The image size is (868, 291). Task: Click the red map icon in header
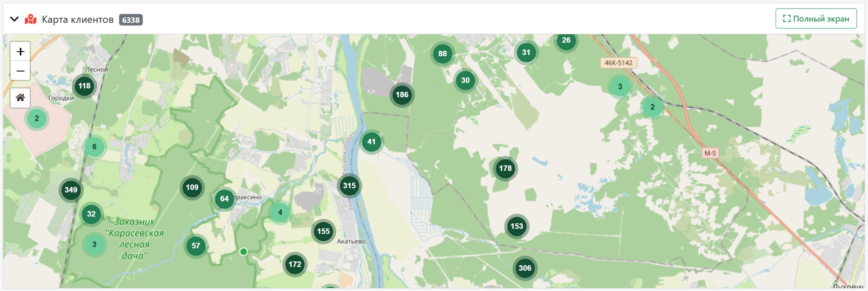click(x=30, y=19)
